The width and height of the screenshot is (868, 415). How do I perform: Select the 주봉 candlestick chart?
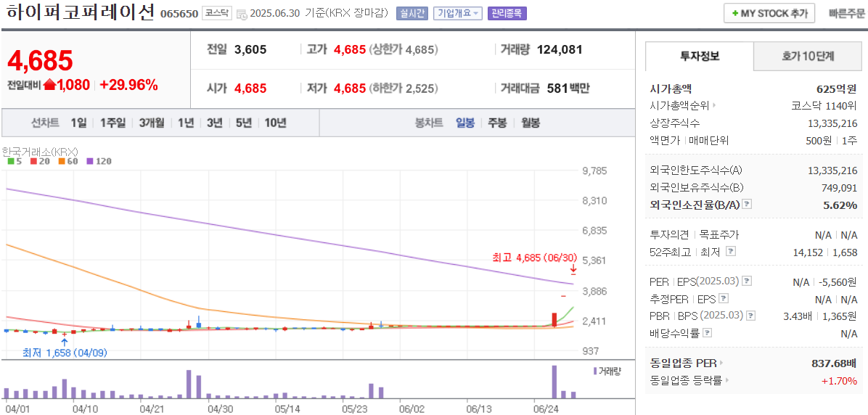(x=497, y=123)
